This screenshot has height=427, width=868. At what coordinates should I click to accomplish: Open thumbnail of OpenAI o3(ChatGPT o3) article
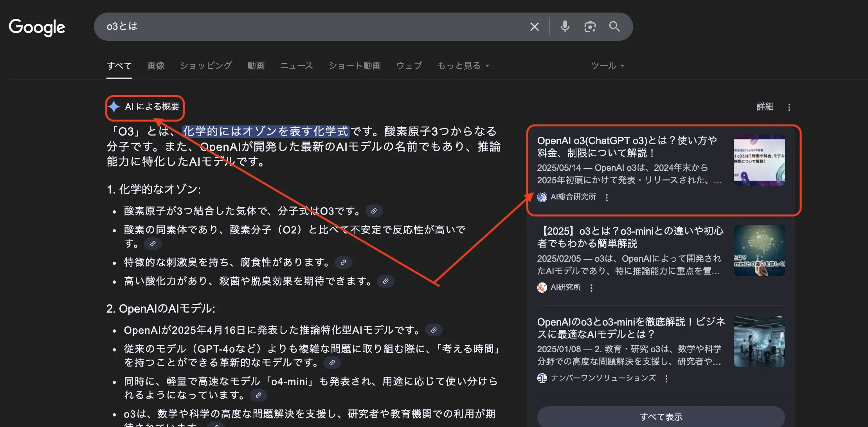point(759,160)
